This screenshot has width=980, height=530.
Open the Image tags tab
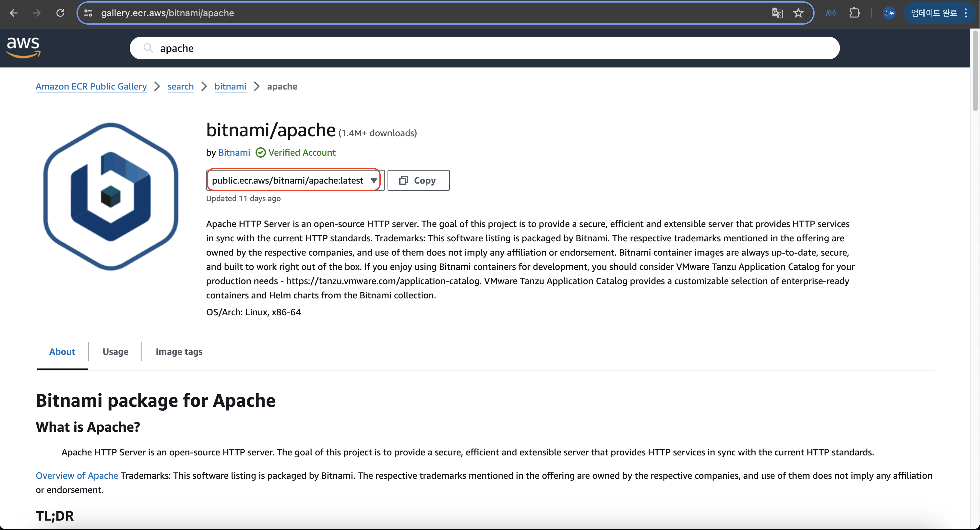pyautogui.click(x=179, y=352)
